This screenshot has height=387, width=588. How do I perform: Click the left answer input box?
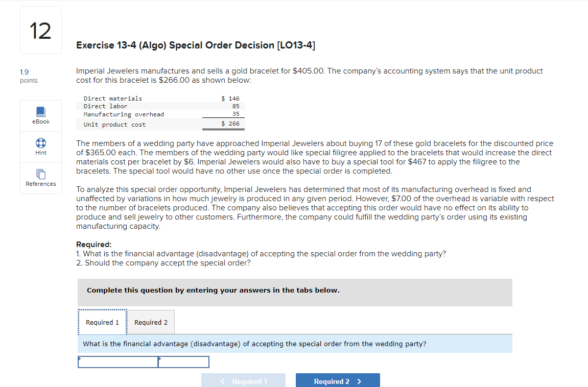(x=118, y=362)
